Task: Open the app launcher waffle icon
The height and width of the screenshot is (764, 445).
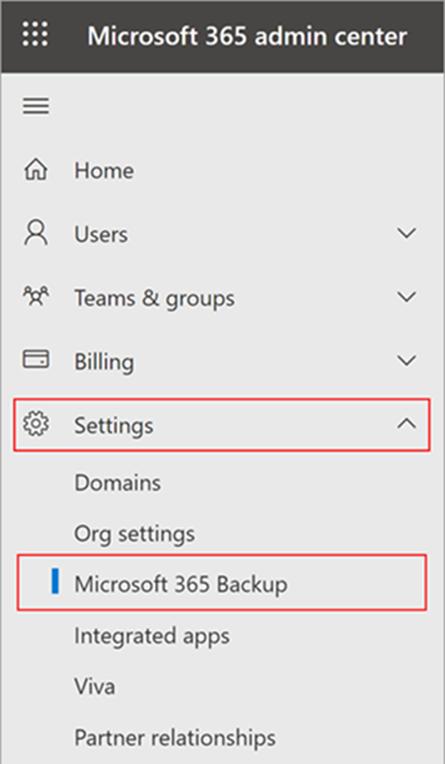Action: (35, 35)
